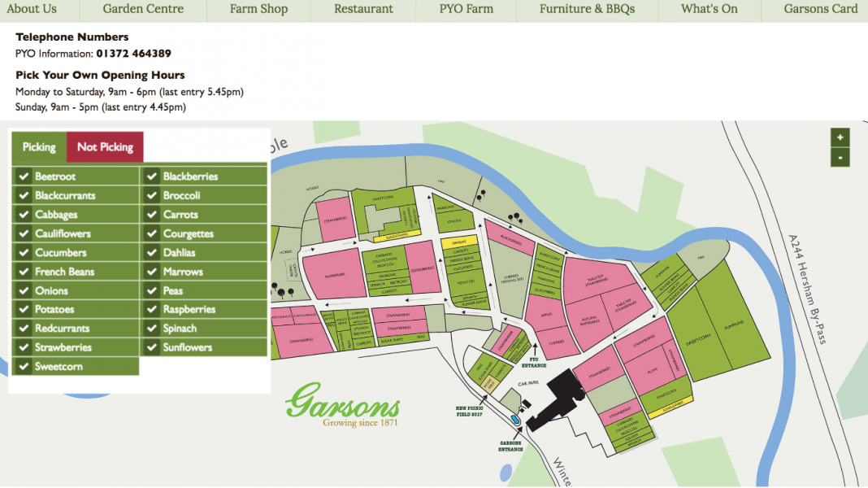Open the About Us menu
This screenshot has height=488, width=868.
32,9
